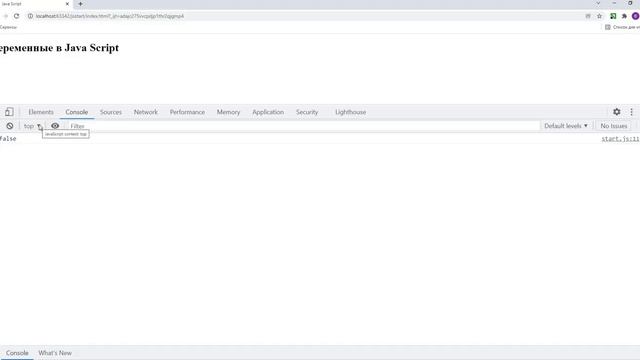The image size is (640, 360).
Task: Focus the console Filter field
Action: tap(304, 126)
